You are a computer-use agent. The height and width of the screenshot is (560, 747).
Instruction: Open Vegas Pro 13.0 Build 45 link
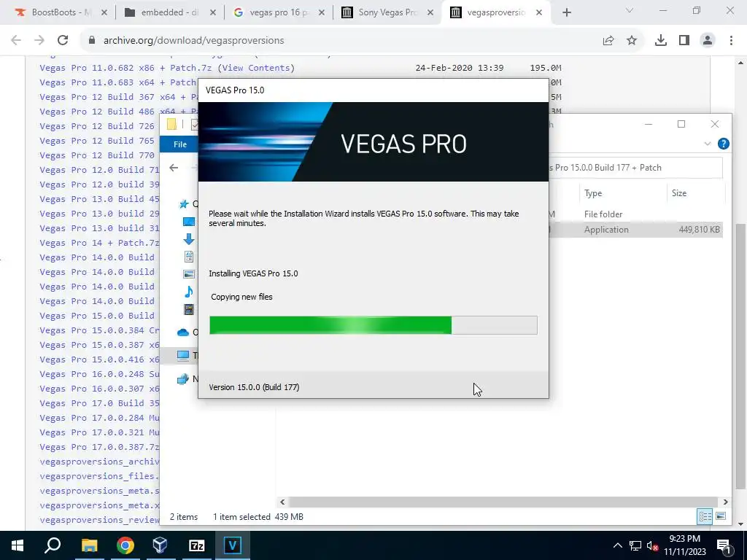[99, 199]
